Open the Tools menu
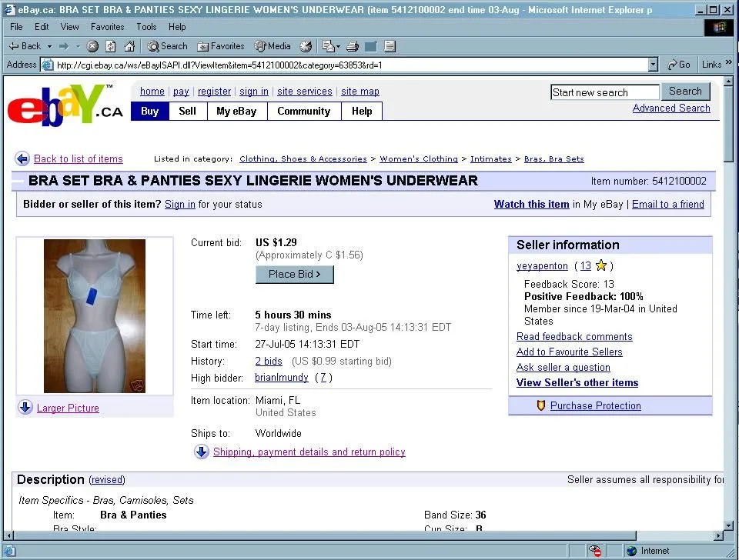 145,26
